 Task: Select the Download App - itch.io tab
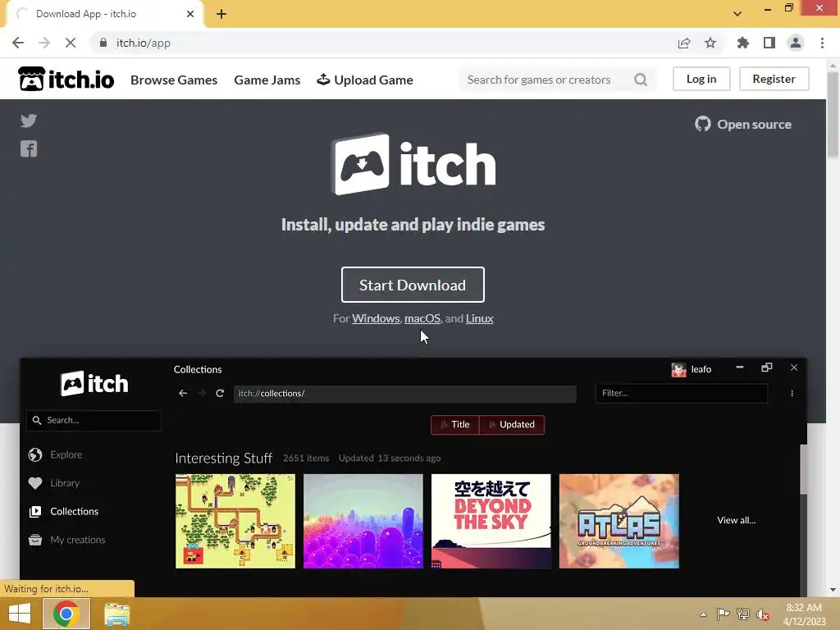104,14
